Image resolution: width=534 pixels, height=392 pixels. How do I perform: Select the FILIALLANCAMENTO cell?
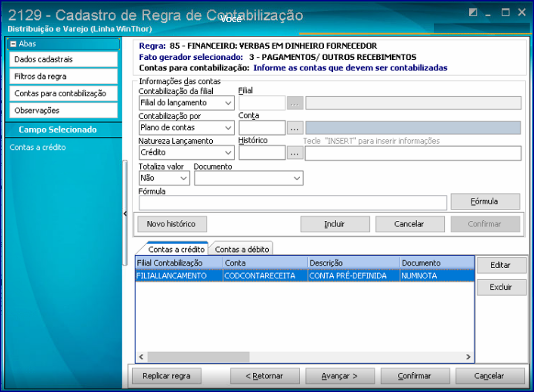[179, 276]
